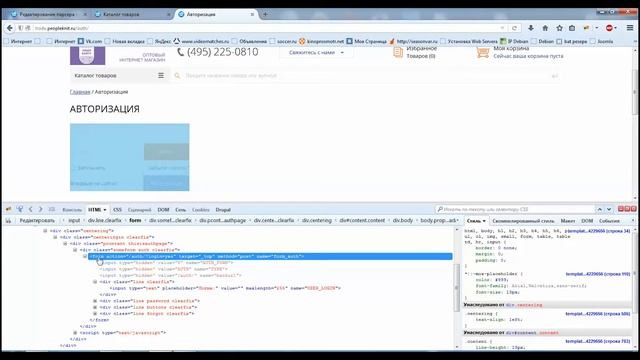640x360 pixels.
Task: Open the soccer.ru bookmark
Action: point(284,41)
